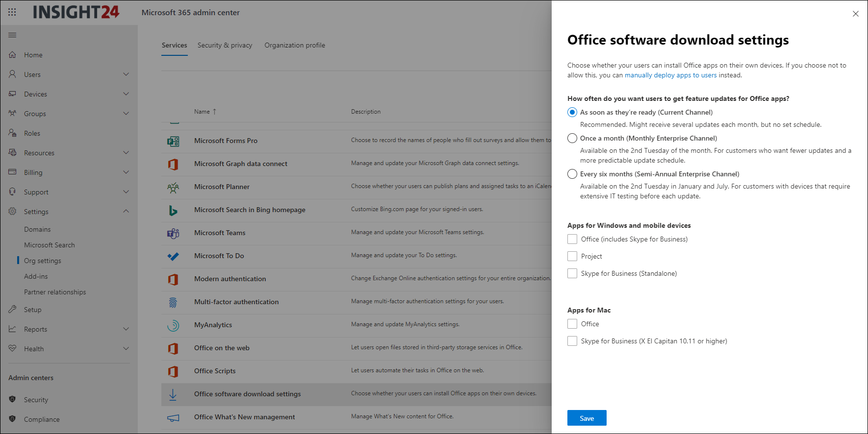Sort services by Name column header

(205, 112)
